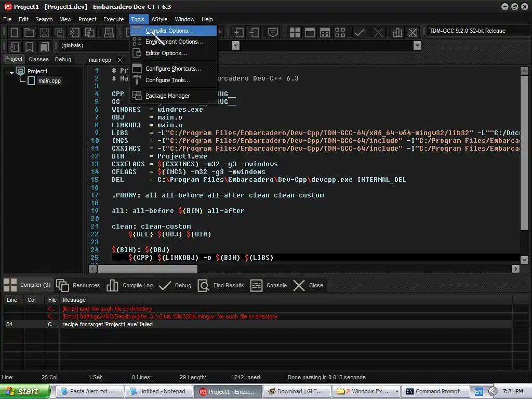Choose Compiler Options from Tools menu
Screen dimensions: 532x399
click(173, 31)
